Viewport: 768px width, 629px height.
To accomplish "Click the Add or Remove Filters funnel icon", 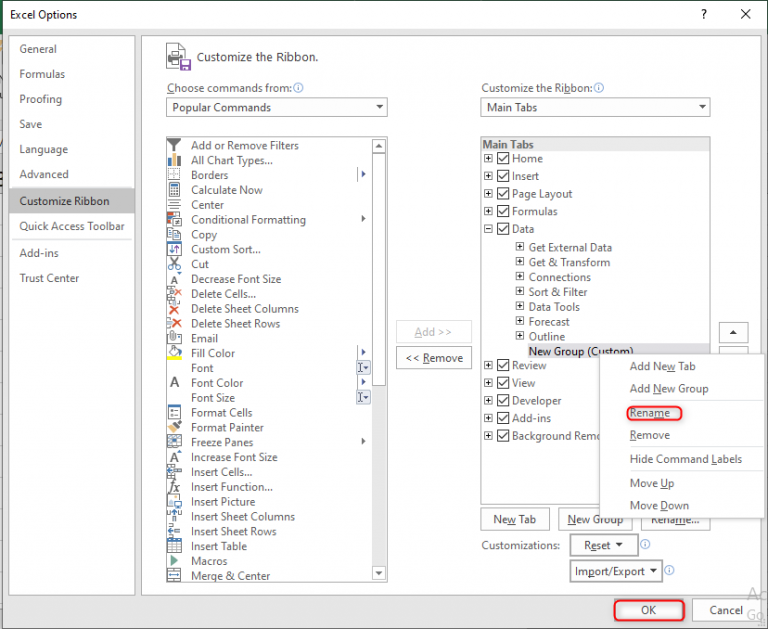I will click(174, 145).
